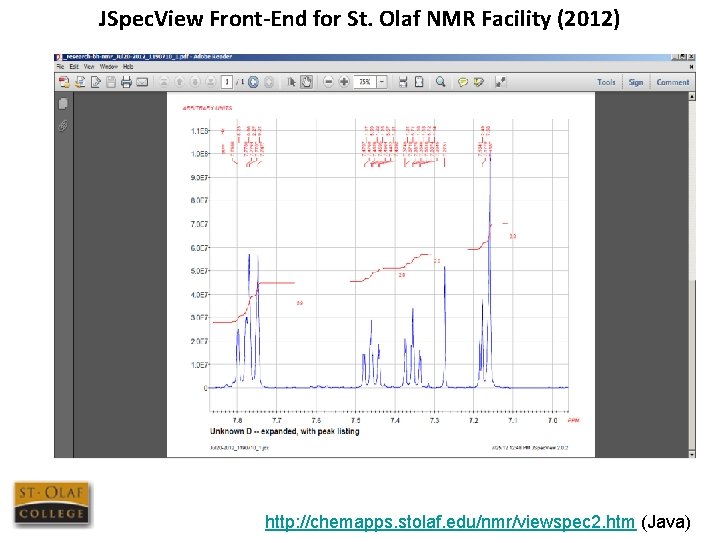Click the blue previous view circle icon
This screenshot has height=540, width=720.
(253, 82)
